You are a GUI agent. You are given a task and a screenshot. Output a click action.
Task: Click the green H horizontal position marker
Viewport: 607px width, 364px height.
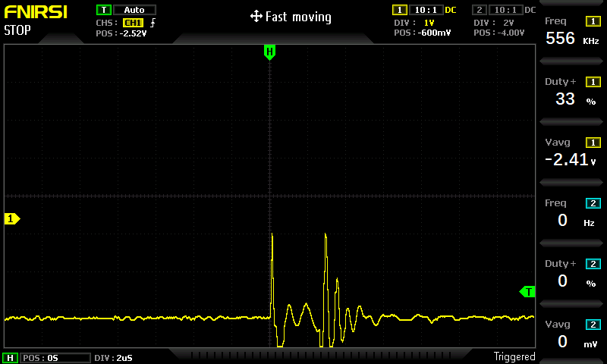point(269,52)
